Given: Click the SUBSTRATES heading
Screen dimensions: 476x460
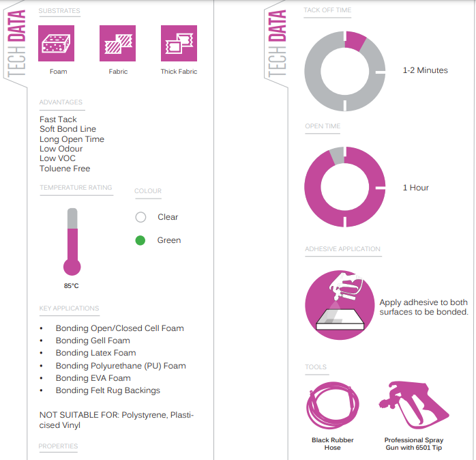Looking at the screenshot, I should tap(59, 11).
